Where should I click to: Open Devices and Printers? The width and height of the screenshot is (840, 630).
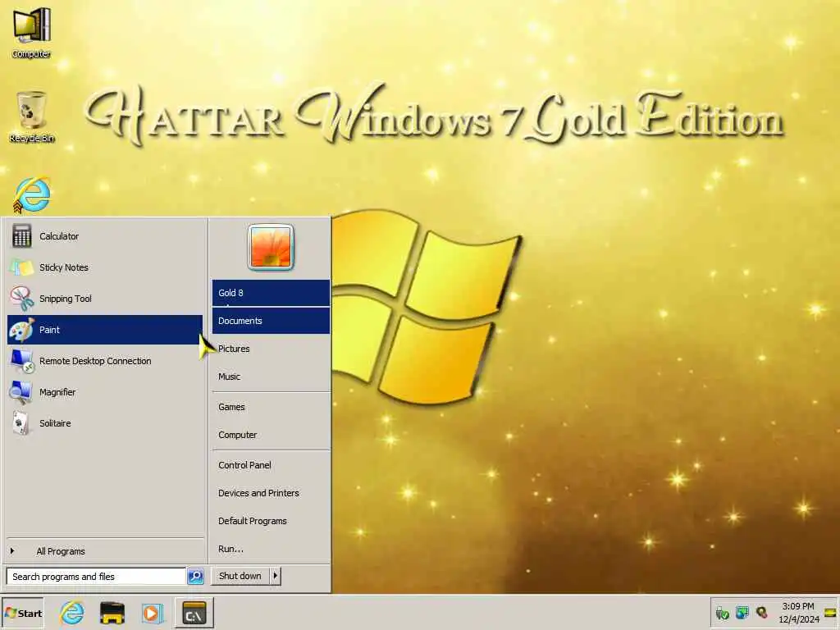tap(271, 493)
